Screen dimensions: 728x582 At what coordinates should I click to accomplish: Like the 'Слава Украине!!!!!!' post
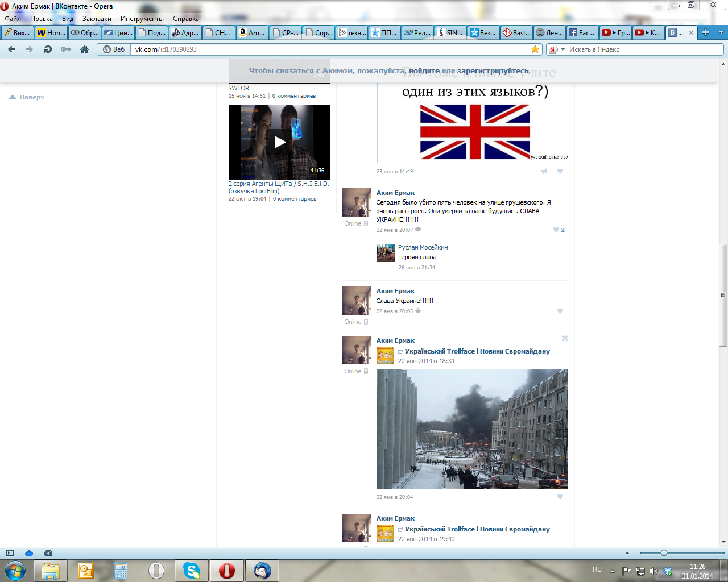(x=560, y=311)
